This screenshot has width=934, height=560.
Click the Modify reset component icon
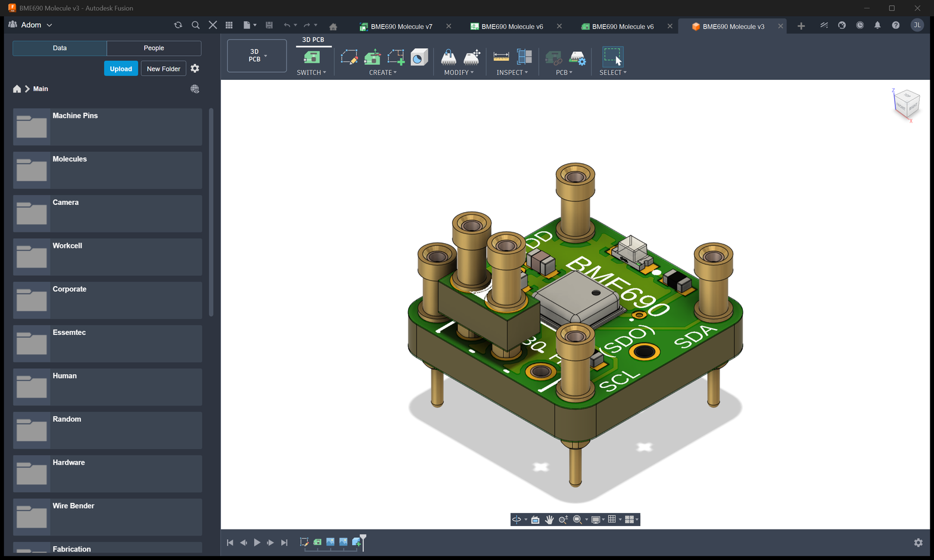[x=449, y=57]
